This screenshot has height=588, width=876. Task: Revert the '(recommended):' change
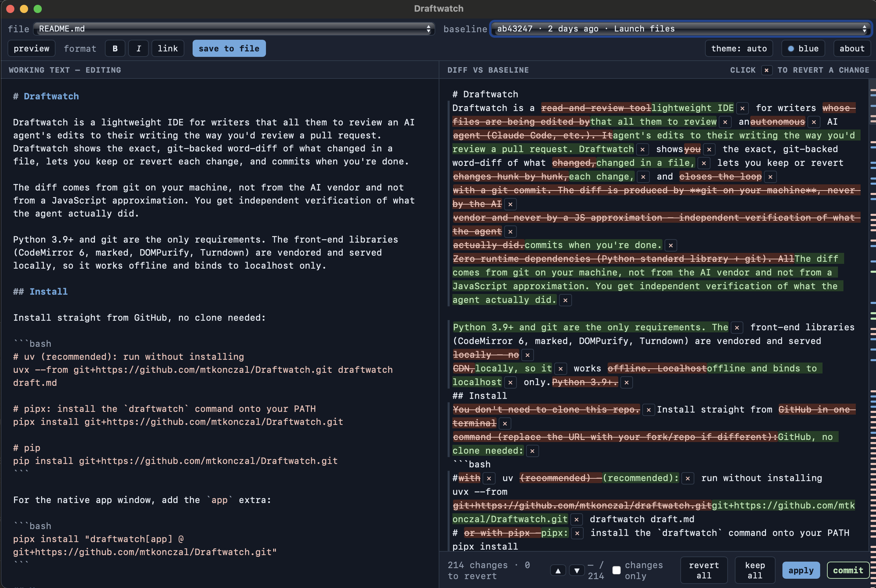(x=688, y=478)
